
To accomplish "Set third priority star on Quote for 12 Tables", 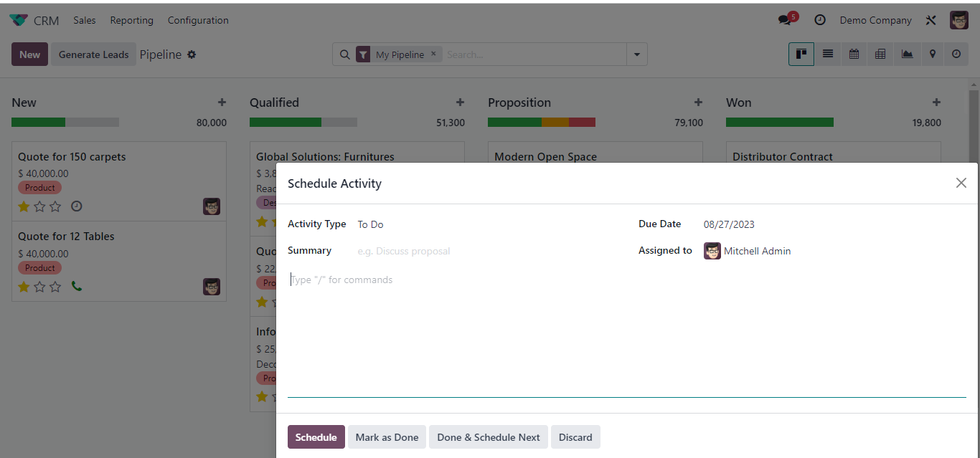I will 55,287.
